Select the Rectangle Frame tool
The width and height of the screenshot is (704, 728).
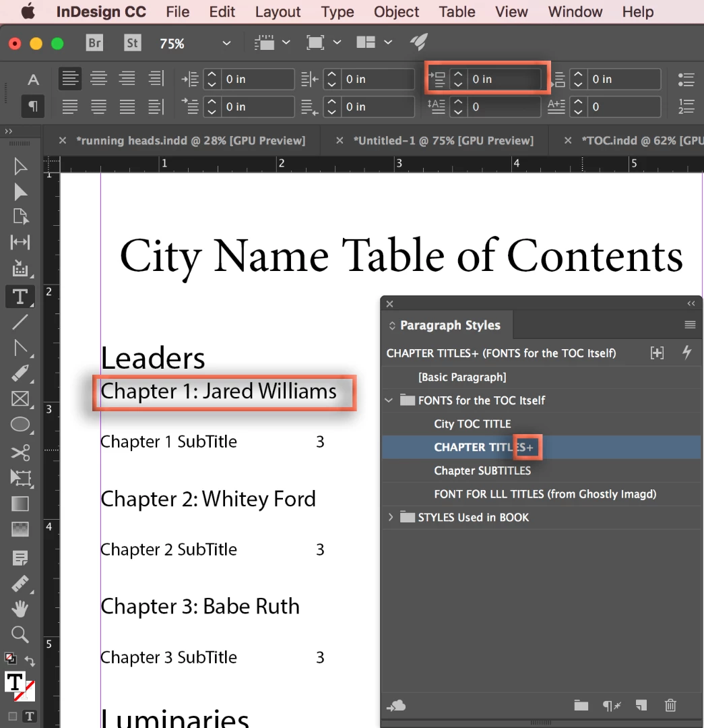[20, 399]
